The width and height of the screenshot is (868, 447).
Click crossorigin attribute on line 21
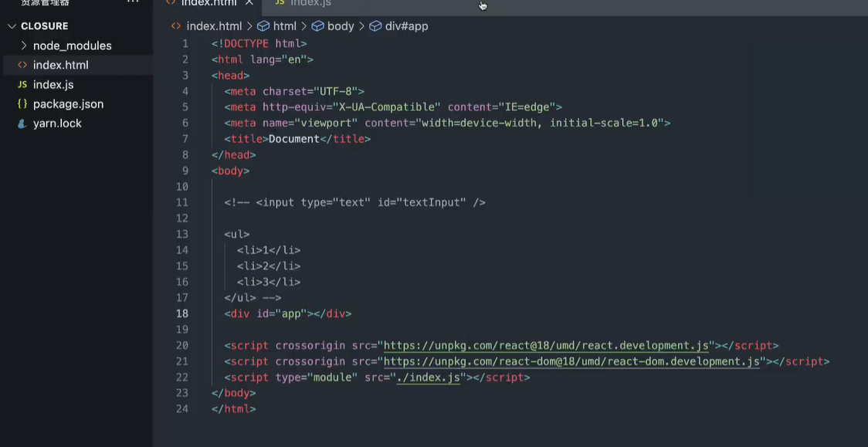(310, 362)
